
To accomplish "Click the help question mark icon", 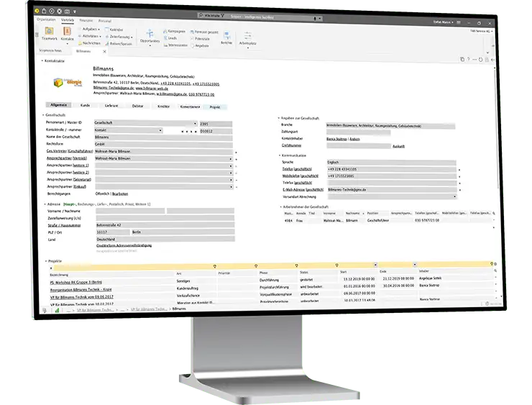I will tap(469, 59).
